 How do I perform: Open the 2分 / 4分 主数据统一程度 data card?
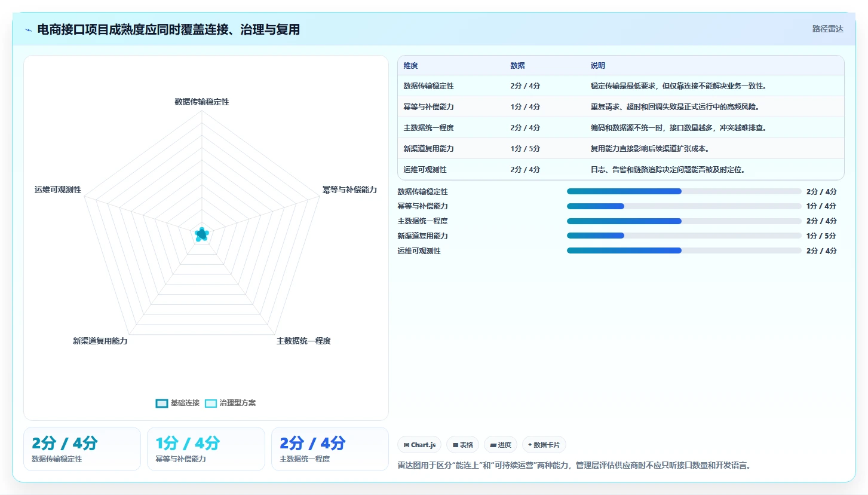click(x=330, y=449)
